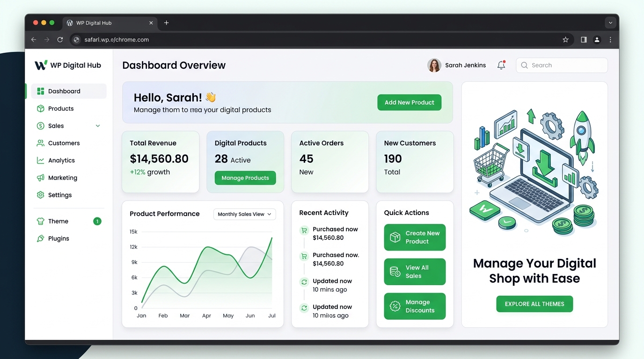Click the Active Orders 45 value
Viewport: 644px width, 359px height.
click(x=306, y=159)
